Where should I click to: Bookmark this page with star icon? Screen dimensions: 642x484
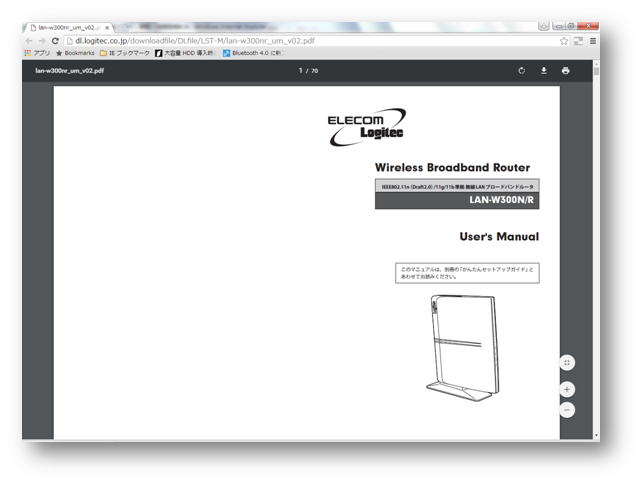(564, 41)
